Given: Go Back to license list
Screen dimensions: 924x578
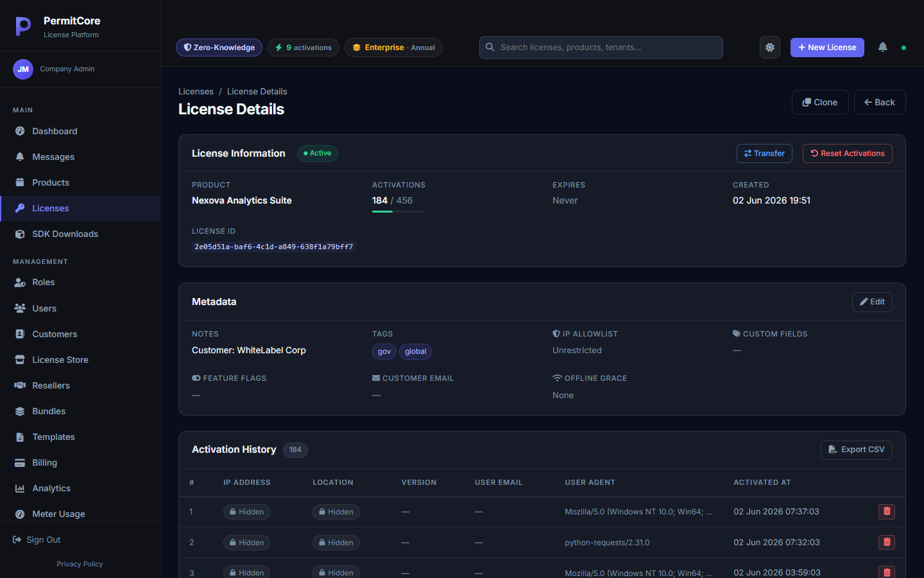Looking at the screenshot, I should click(x=880, y=102).
